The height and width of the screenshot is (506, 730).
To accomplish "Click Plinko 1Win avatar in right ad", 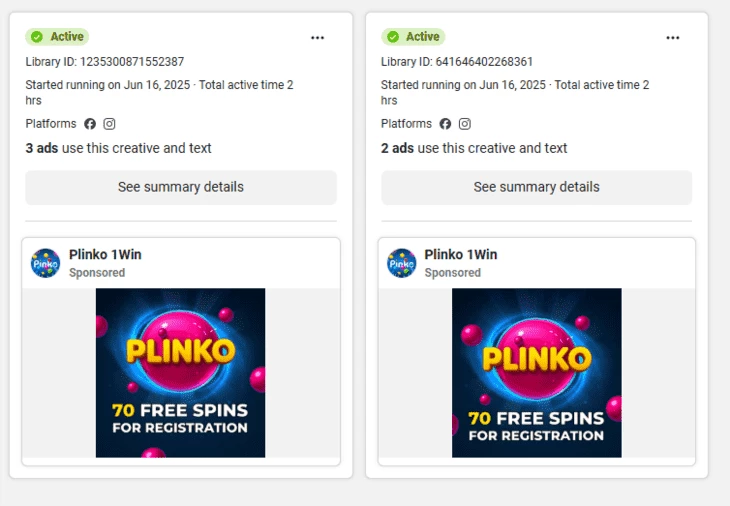I will (401, 263).
